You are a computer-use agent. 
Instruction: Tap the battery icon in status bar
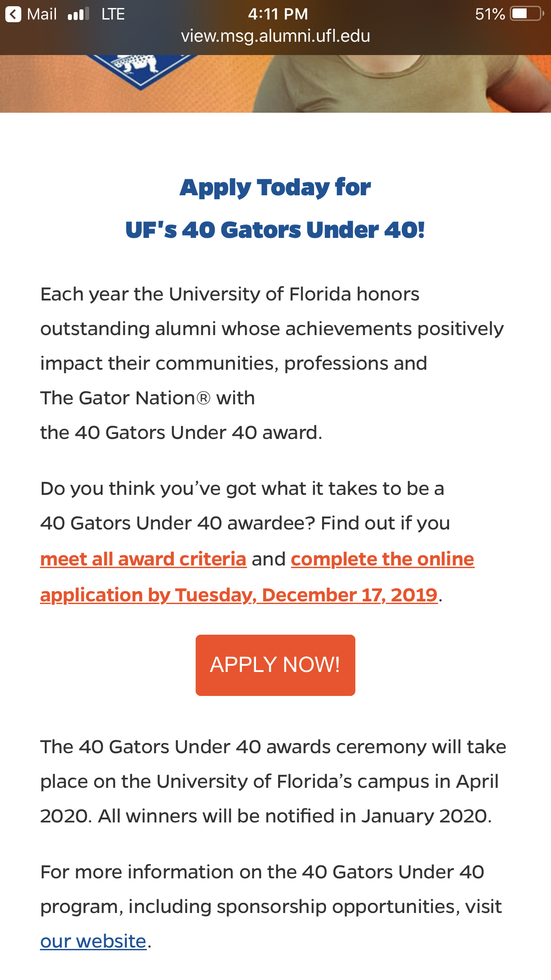[x=527, y=14]
